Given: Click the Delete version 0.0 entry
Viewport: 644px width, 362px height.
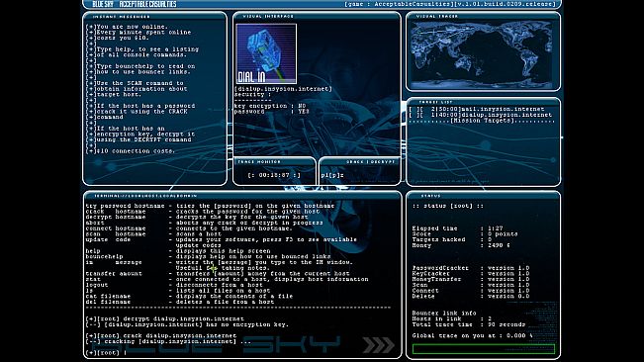Looking at the screenshot, I should tap(471, 297).
